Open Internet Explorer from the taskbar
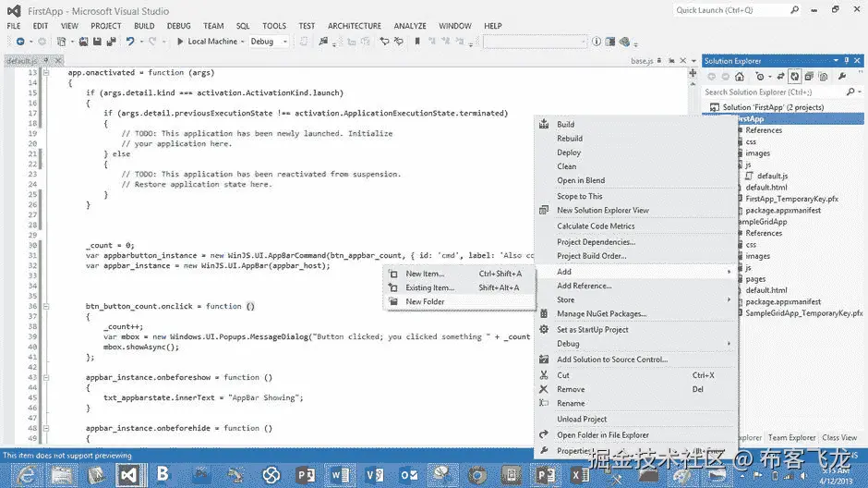The width and height of the screenshot is (868, 488). click(26, 475)
